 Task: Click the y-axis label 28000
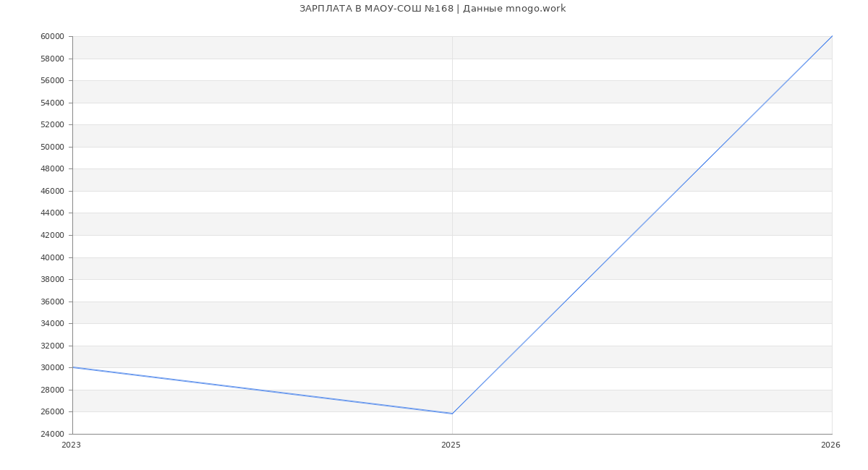(x=53, y=390)
